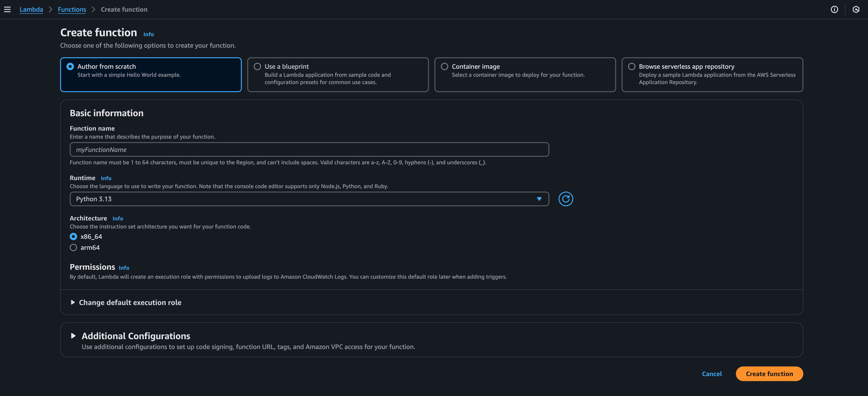This screenshot has width=868, height=396.
Task: Click the orange Create function button
Action: (x=769, y=374)
